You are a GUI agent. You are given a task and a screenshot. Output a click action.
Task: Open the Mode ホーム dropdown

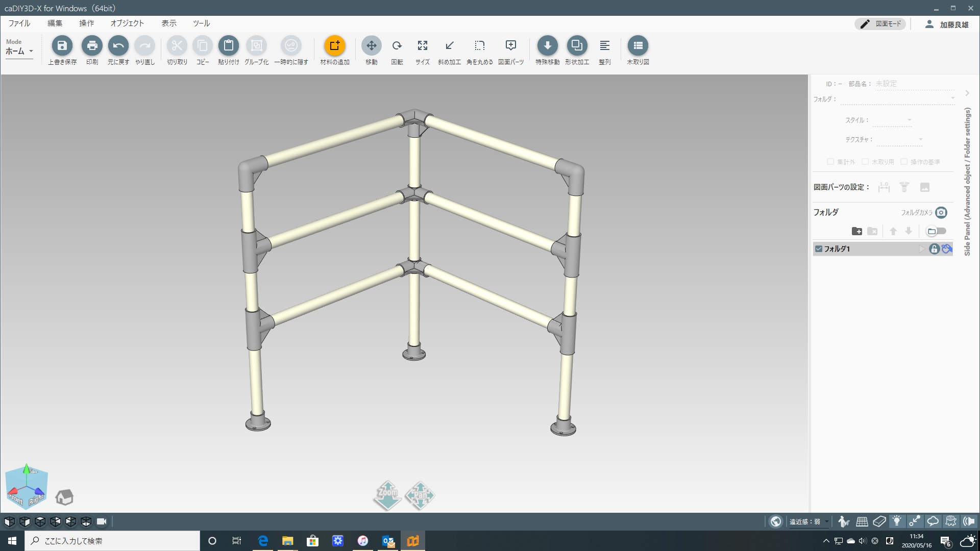19,51
